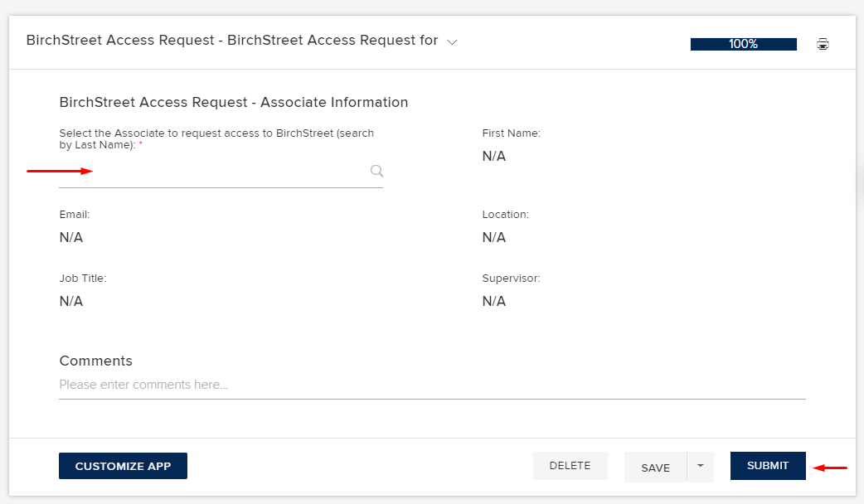This screenshot has height=504, width=864.
Task: Select the Email N/A value
Action: coord(71,237)
